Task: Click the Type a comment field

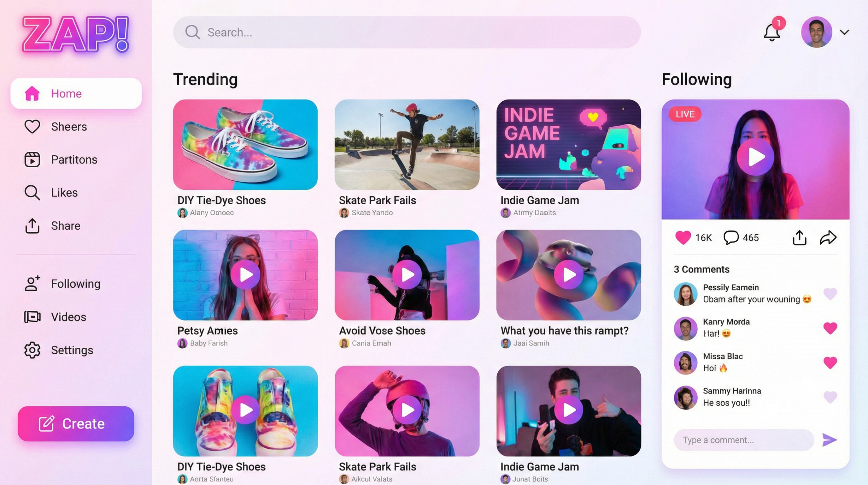Action: coord(744,440)
